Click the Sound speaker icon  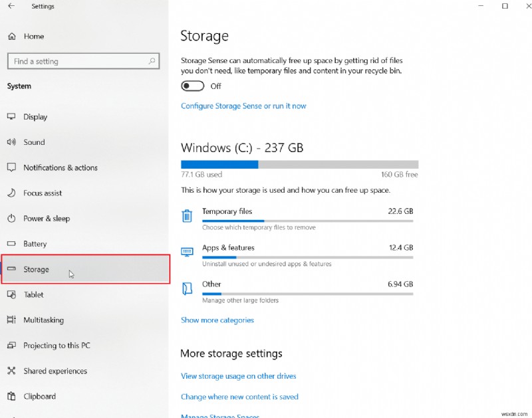(11, 142)
